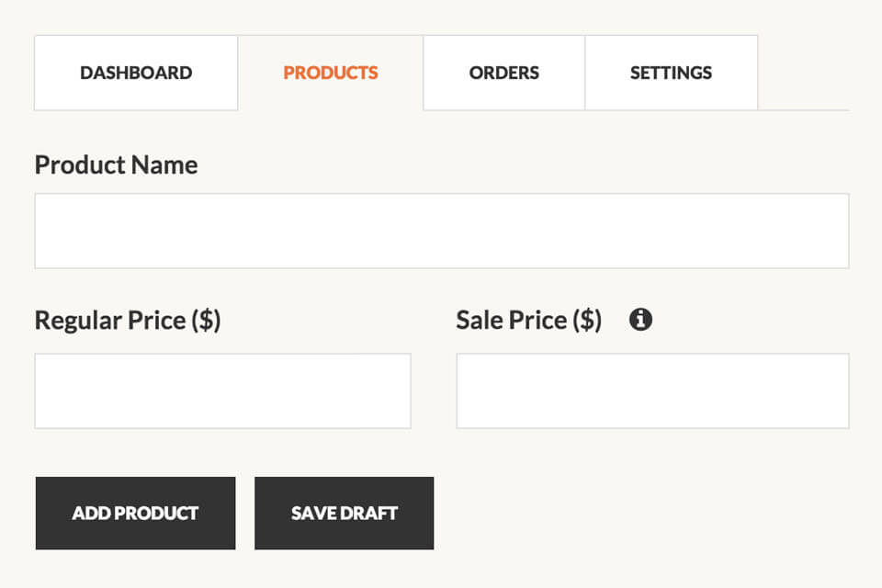The image size is (882, 588).
Task: Save the product as a draft
Action: pos(344,513)
